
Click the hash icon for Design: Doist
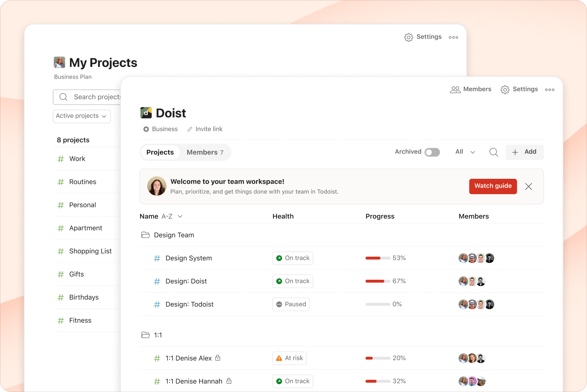pyautogui.click(x=157, y=281)
